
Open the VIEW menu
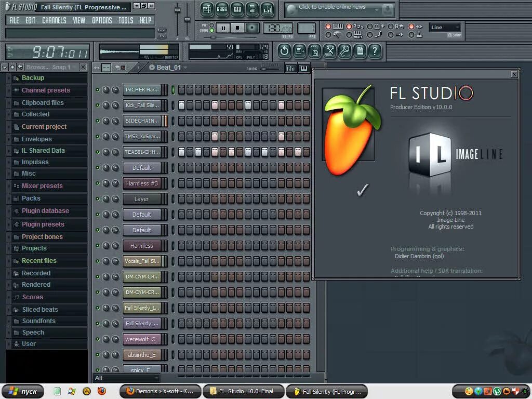pyautogui.click(x=79, y=20)
